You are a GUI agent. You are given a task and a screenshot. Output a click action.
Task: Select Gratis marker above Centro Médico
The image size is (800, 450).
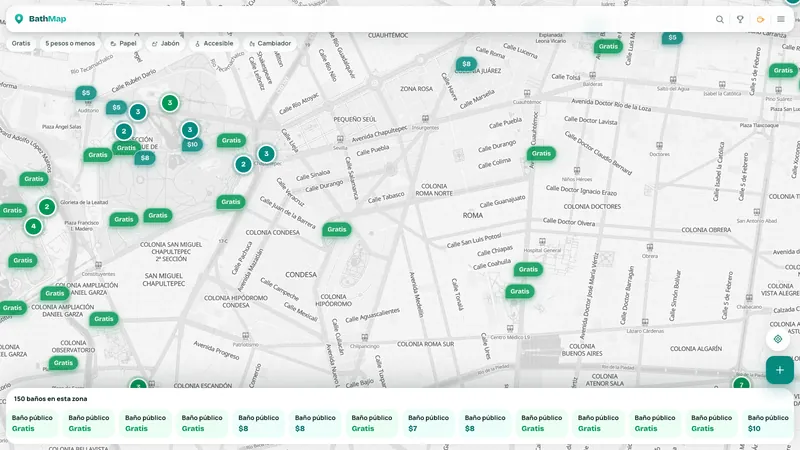click(x=519, y=291)
